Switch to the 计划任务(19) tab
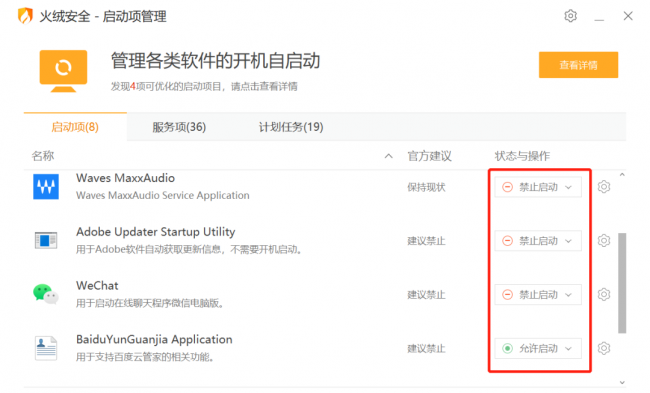Image resolution: width=650 pixels, height=393 pixels. point(291,127)
